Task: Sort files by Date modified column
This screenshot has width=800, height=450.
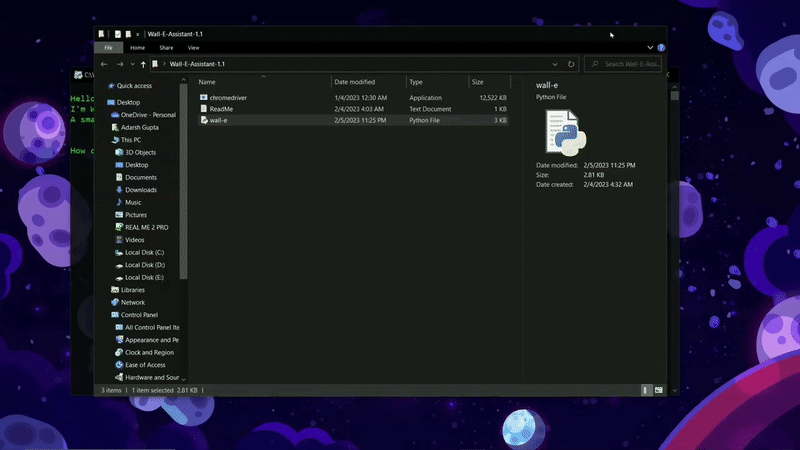Action: pyautogui.click(x=355, y=82)
